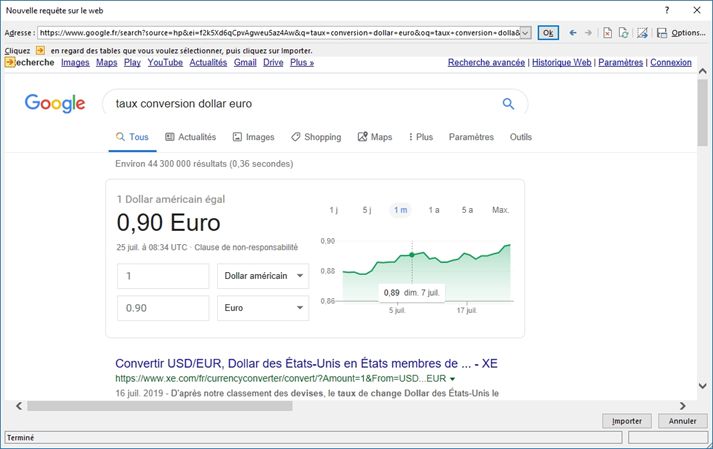This screenshot has width=713, height=449.
Task: Click the Importer button
Action: [627, 421]
